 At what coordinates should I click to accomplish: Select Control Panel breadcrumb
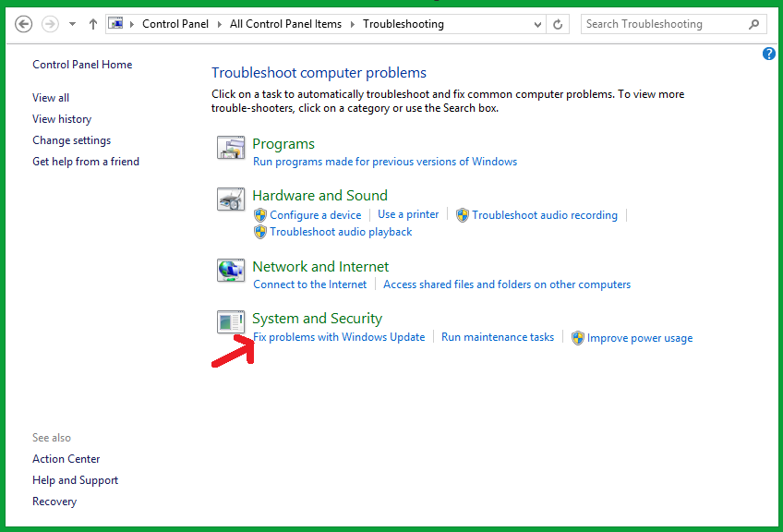pos(175,24)
